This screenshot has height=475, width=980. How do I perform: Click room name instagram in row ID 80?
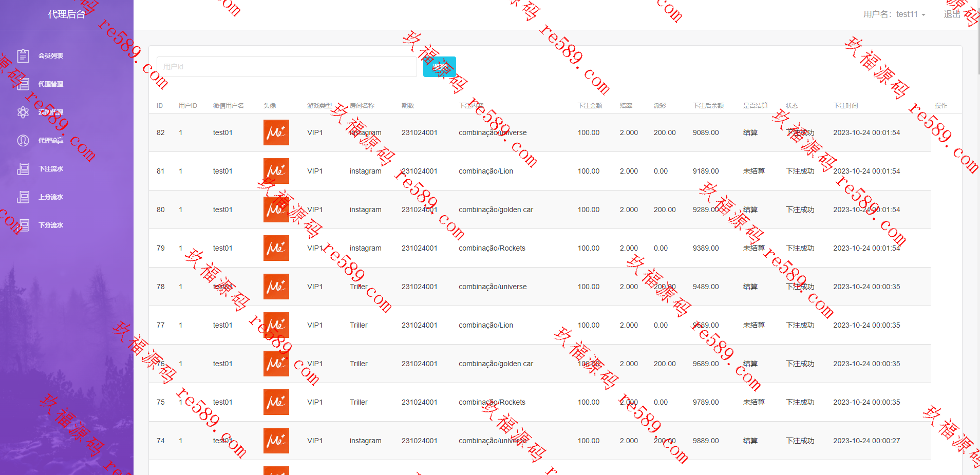(x=366, y=210)
